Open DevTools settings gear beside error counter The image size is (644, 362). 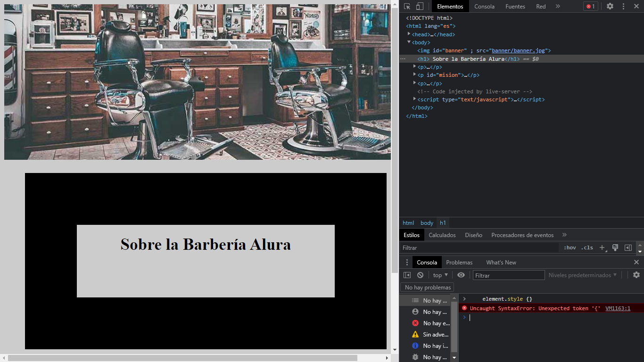pyautogui.click(x=610, y=6)
